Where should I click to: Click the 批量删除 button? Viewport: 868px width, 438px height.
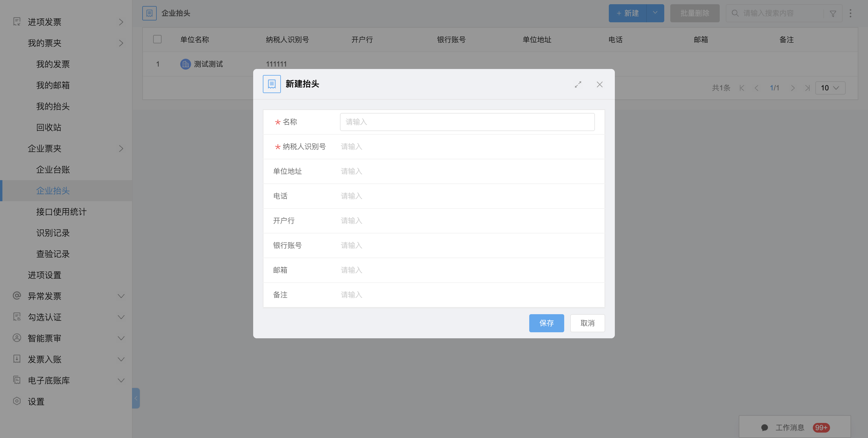tap(695, 13)
